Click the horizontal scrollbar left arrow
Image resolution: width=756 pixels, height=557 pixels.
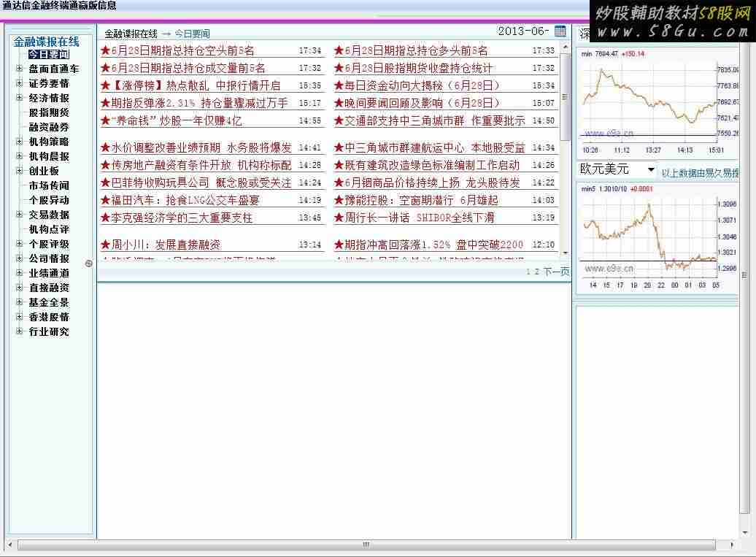tap(9, 545)
